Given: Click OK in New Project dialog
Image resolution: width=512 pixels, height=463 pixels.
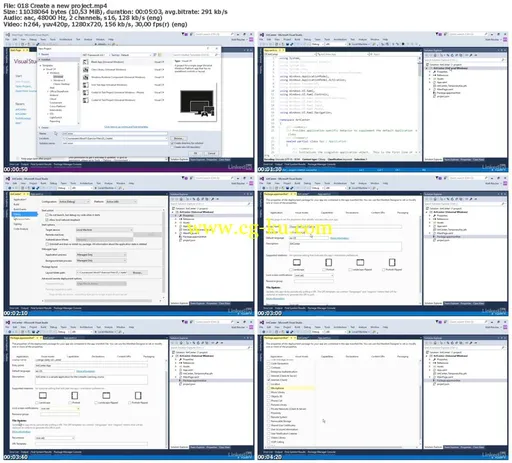Looking at the screenshot, I should pyautogui.click(x=196, y=153).
